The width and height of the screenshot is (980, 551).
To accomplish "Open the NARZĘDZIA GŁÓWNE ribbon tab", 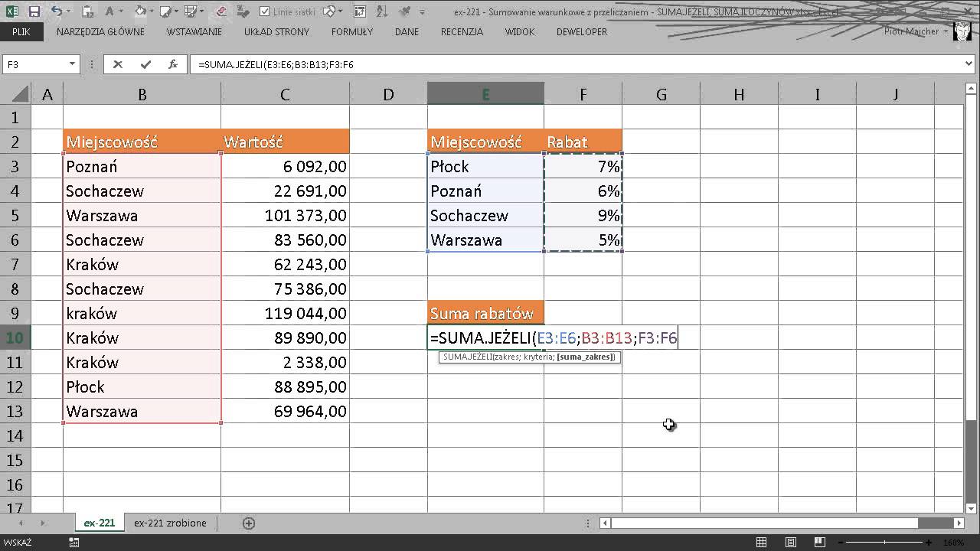I will (x=100, y=31).
